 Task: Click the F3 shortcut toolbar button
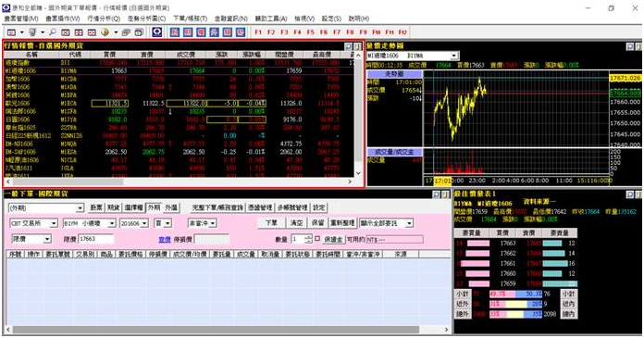(x=284, y=32)
